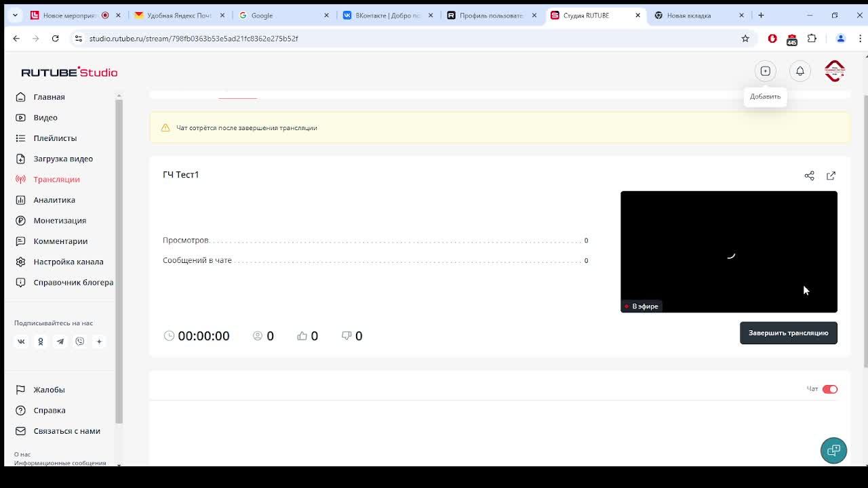The height and width of the screenshot is (488, 868).
Task: Share the ГЧ Тест1 stream
Action: click(x=809, y=176)
